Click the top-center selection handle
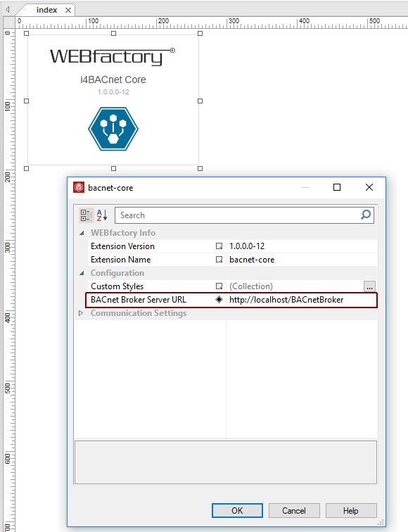408x532 pixels. pos(114,33)
